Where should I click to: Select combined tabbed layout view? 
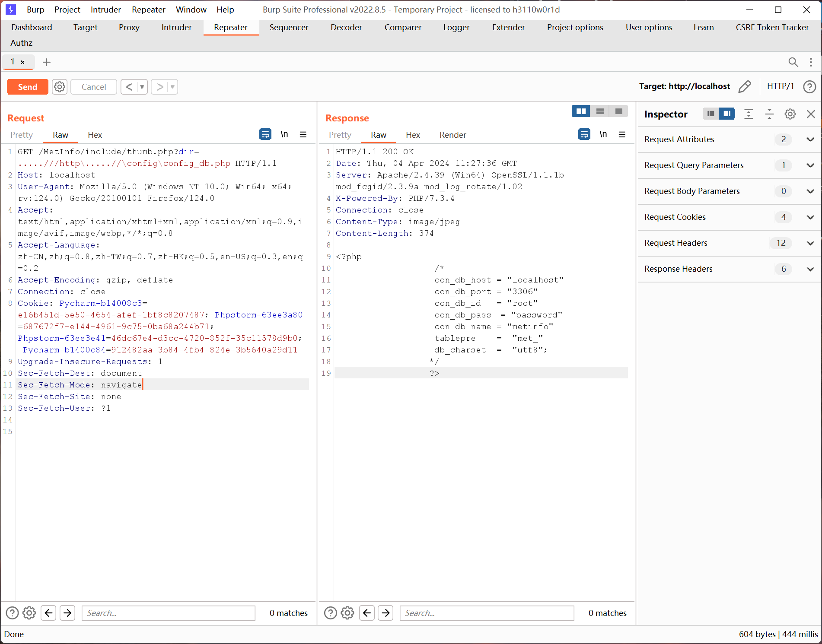point(618,111)
